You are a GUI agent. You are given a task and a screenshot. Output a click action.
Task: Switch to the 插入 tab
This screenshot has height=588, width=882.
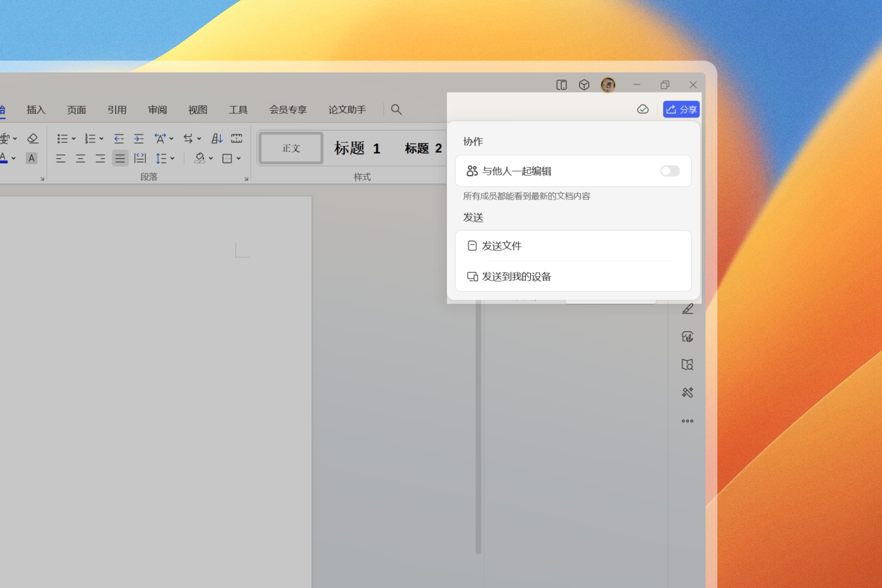(36, 110)
